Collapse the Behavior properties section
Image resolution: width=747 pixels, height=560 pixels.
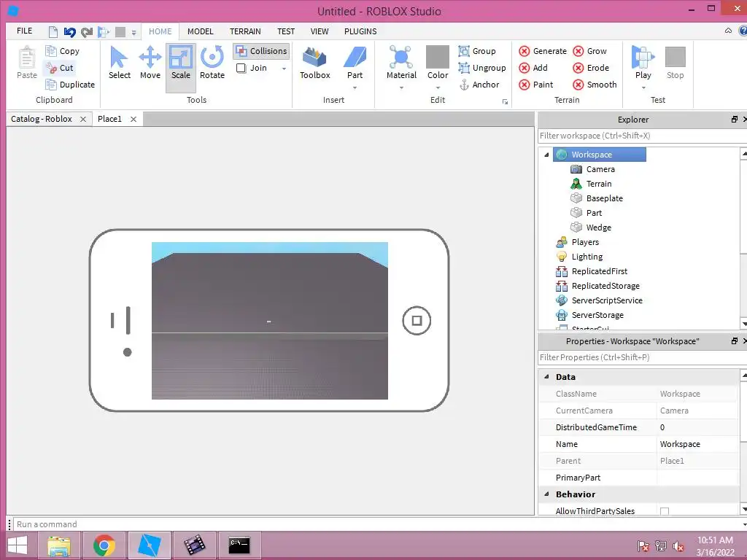click(x=546, y=494)
